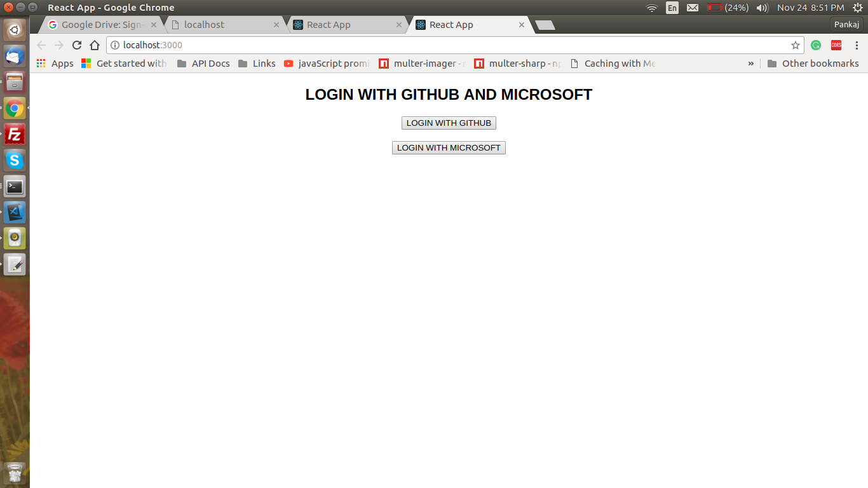Expand hidden bookmarks with the chevron

pos(751,64)
